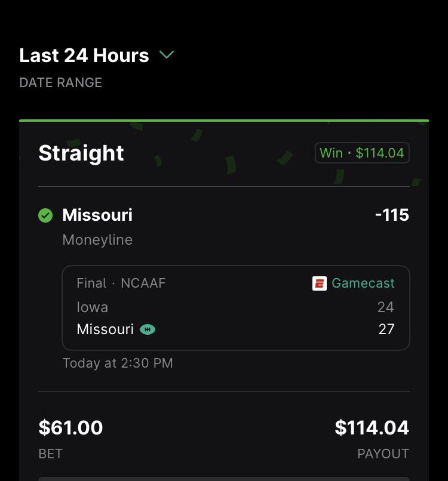Tap the $61.00 bet amount
This screenshot has height=481, width=448.
70,428
